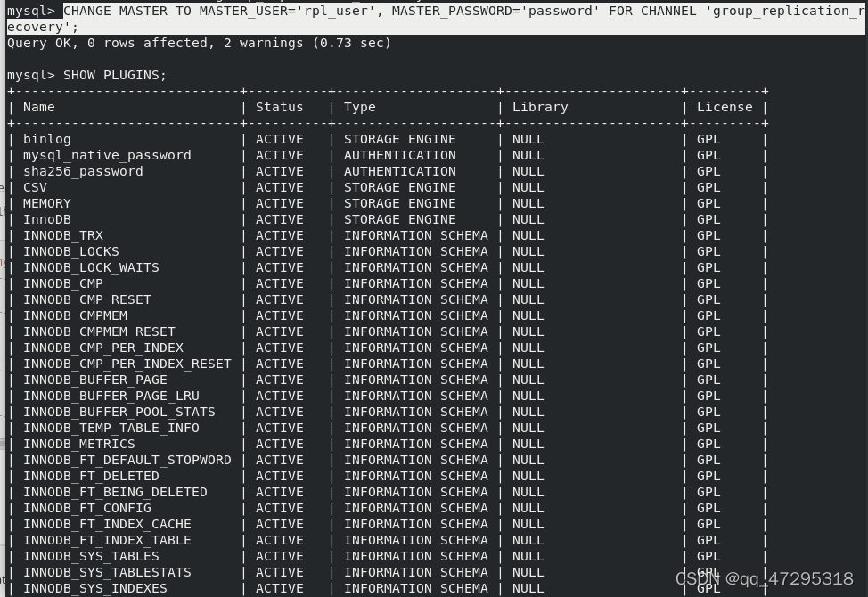Screen dimensions: 868x597
Task: Select the INNODB_FT_DEFAULT_STOPWORD plugin name
Action: pos(127,461)
